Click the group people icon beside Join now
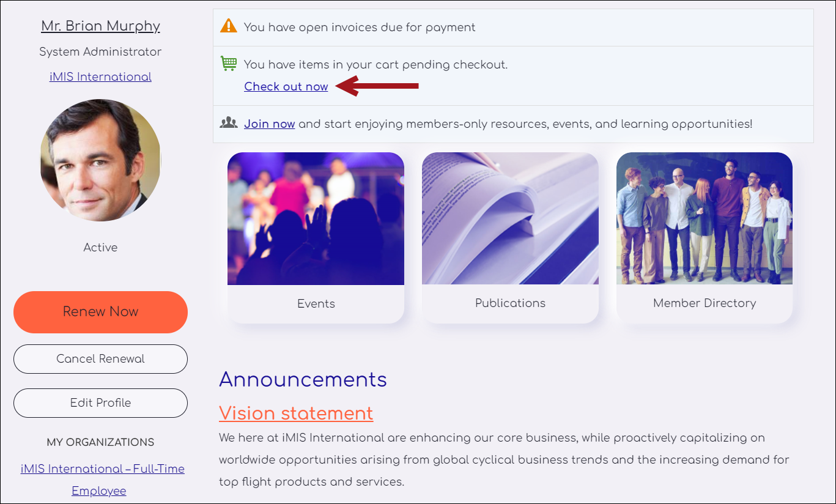 pos(229,123)
